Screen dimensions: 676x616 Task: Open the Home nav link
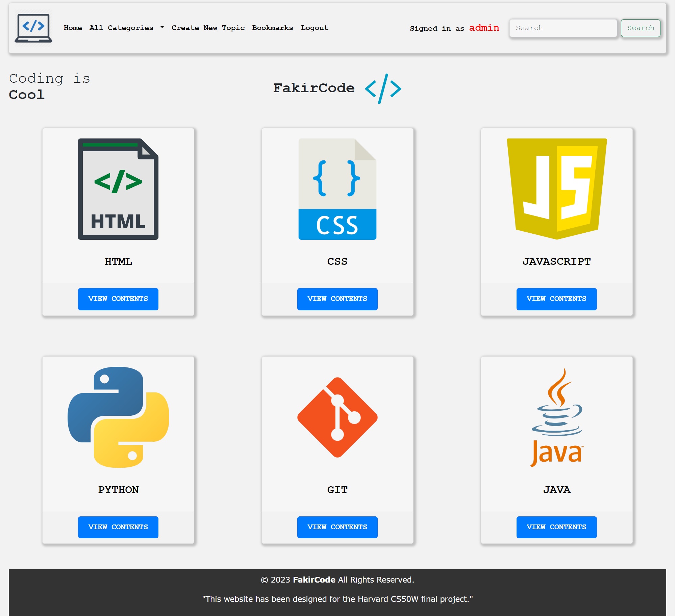(73, 28)
